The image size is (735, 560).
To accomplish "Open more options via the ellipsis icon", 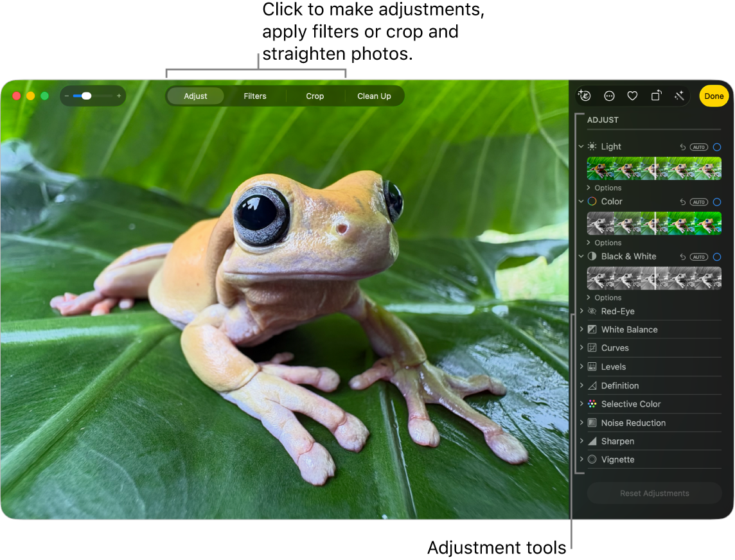I will [609, 96].
